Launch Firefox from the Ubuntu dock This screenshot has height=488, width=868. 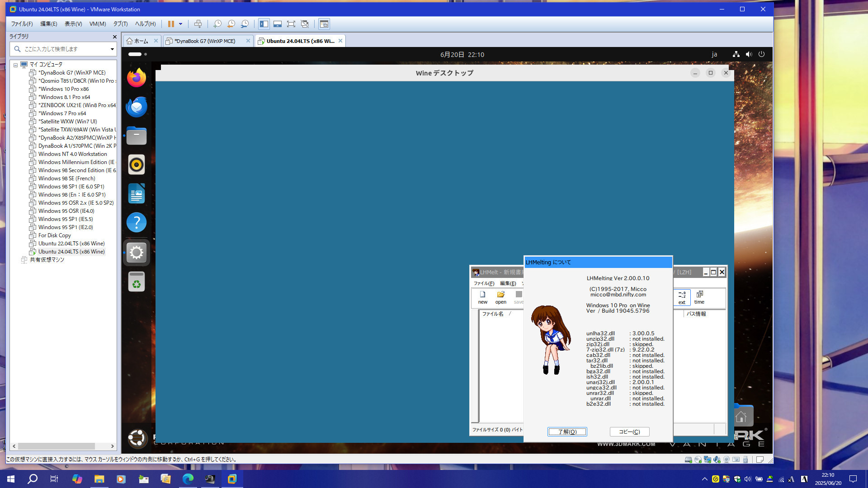(137, 78)
